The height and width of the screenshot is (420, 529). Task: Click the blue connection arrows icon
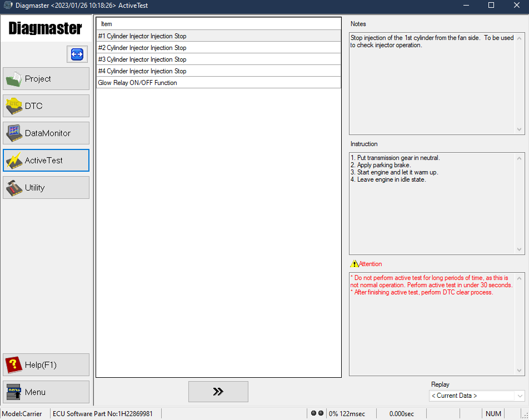pos(77,54)
